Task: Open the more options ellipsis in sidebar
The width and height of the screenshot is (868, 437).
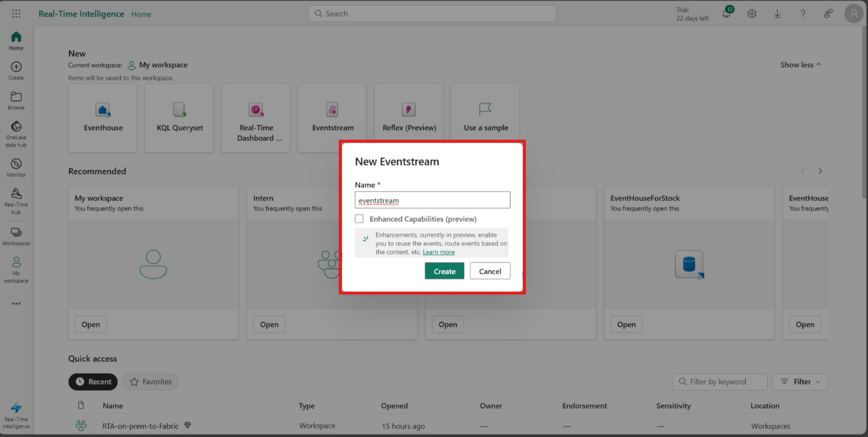Action: tap(16, 304)
